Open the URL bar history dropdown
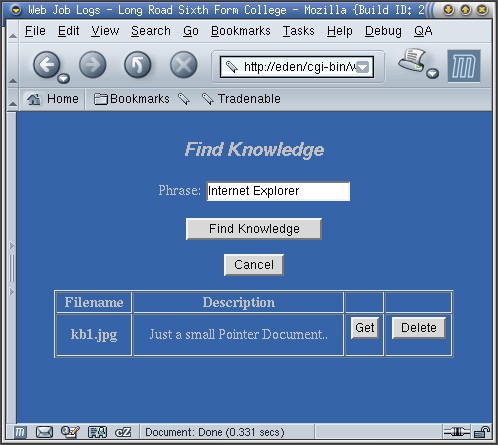 363,67
